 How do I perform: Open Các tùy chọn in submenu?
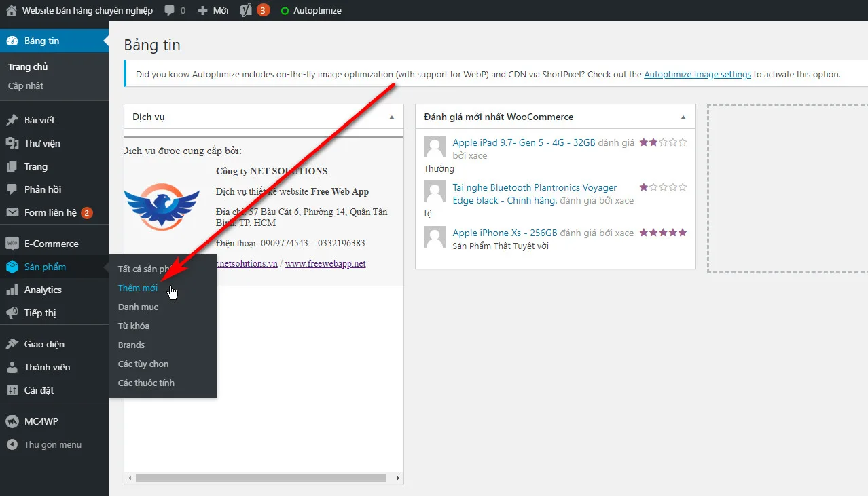(x=143, y=364)
